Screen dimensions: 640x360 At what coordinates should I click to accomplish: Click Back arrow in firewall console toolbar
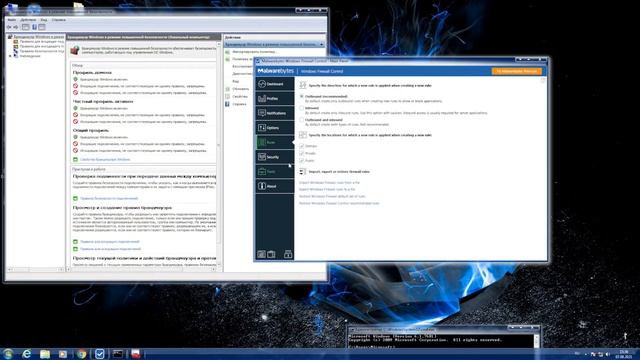pyautogui.click(x=9, y=27)
